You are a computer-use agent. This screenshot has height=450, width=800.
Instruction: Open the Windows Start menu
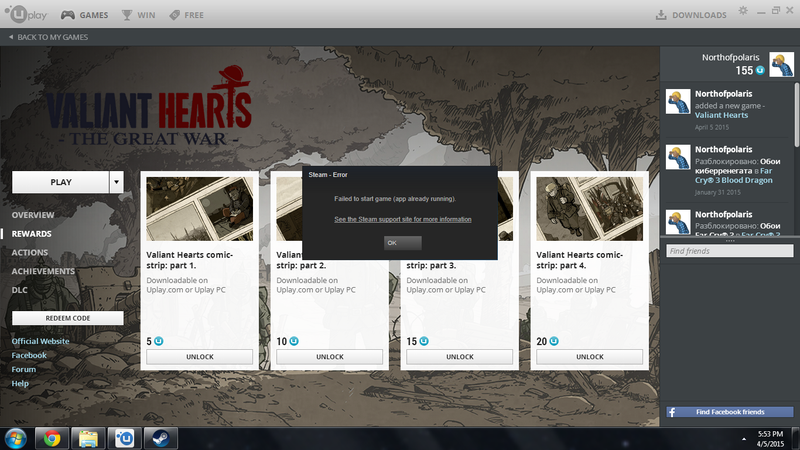(x=15, y=439)
